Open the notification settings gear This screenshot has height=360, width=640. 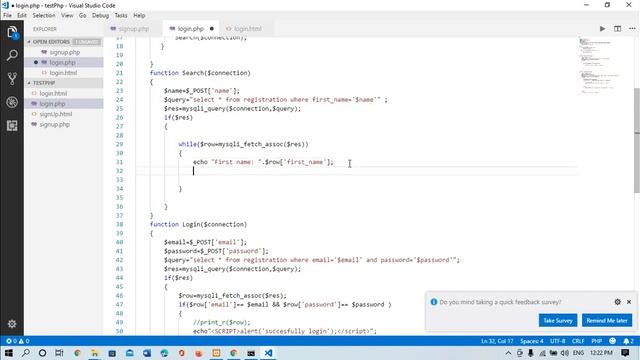click(x=618, y=302)
